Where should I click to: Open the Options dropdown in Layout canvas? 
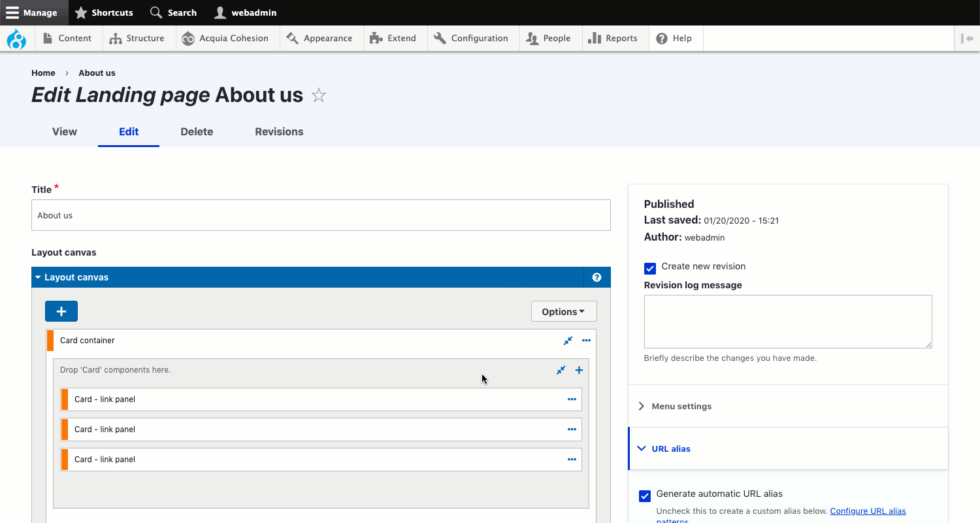[564, 312]
